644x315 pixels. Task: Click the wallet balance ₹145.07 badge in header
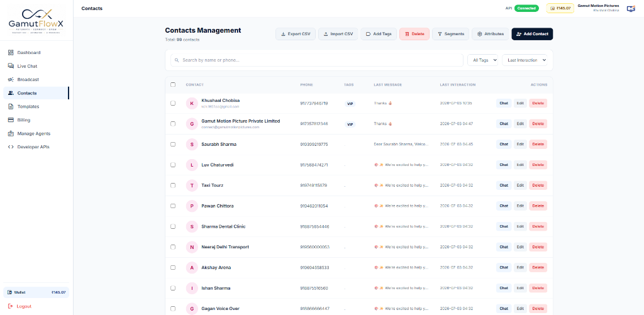(560, 8)
